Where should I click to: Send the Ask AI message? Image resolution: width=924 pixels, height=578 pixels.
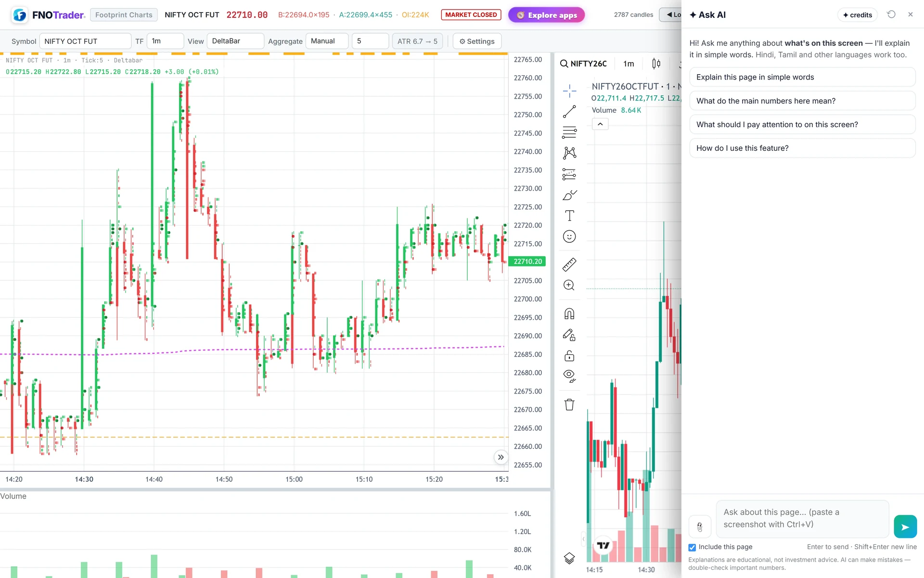pos(905,526)
